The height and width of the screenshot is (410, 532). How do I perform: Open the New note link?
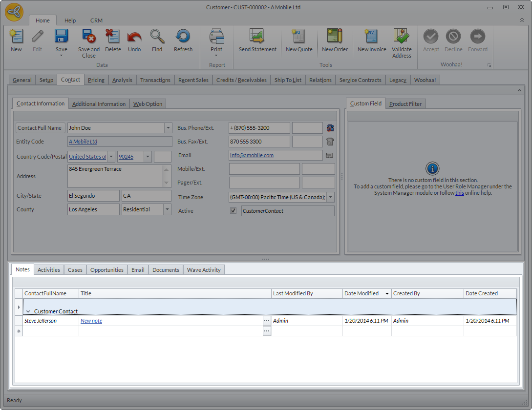pyautogui.click(x=91, y=321)
